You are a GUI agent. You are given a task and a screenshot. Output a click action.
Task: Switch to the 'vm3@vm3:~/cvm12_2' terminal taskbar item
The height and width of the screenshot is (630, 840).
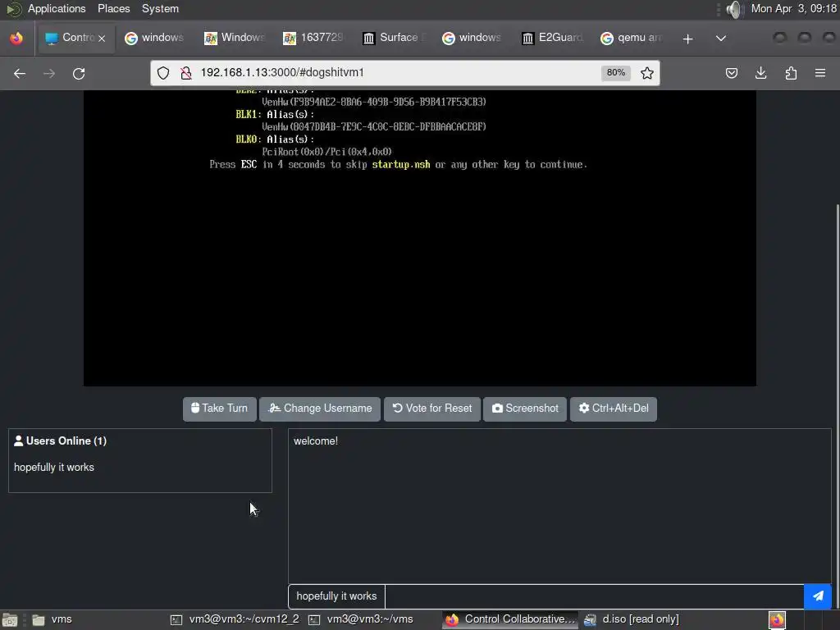pyautogui.click(x=235, y=620)
